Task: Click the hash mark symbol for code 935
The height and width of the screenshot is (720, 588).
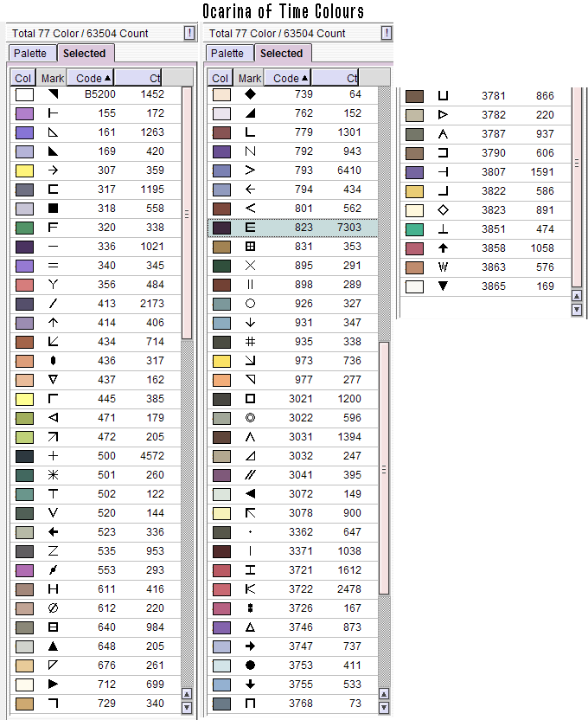Action: (x=251, y=342)
